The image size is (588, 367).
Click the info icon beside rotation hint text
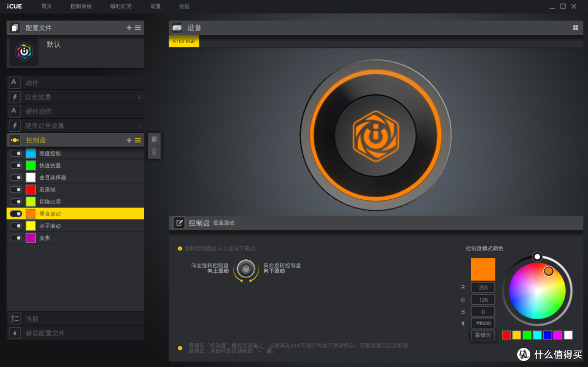pos(180,248)
